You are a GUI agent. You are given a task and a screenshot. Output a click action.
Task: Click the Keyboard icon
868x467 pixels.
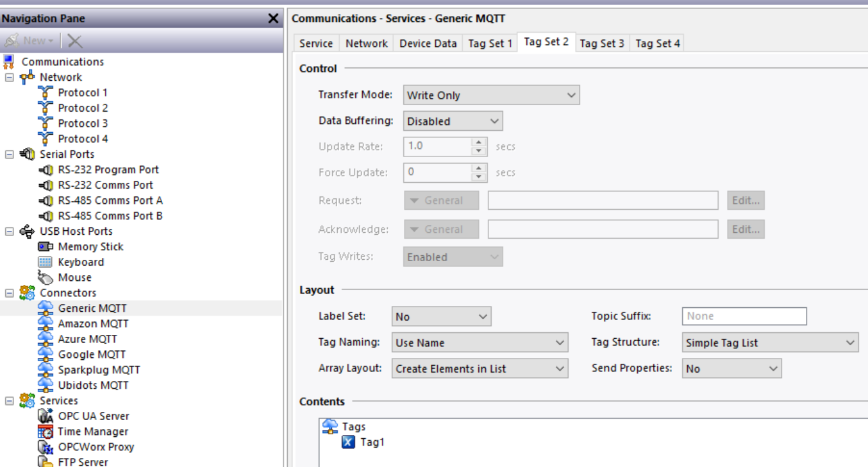pos(45,262)
